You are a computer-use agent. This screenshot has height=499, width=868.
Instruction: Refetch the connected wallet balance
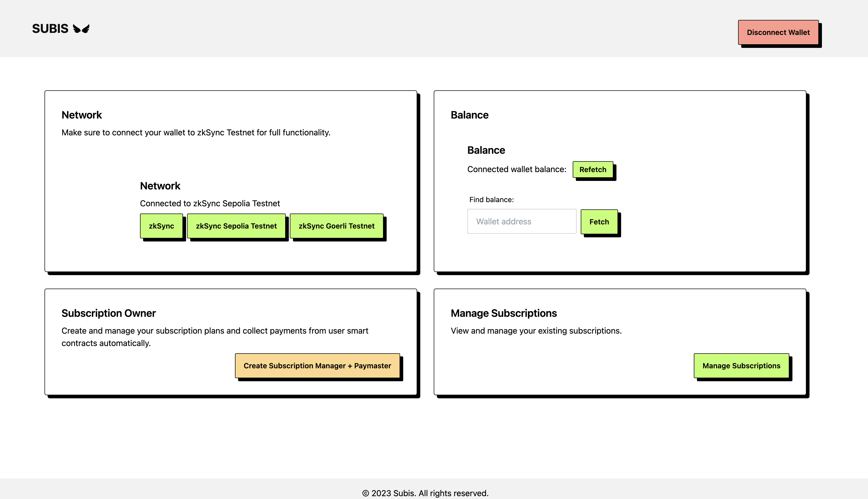pyautogui.click(x=592, y=170)
